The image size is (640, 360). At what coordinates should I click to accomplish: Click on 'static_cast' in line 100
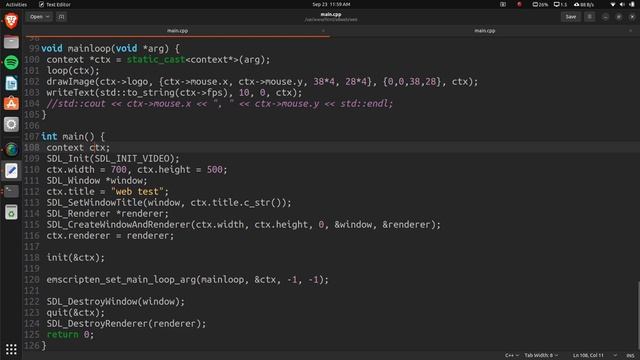click(x=156, y=60)
